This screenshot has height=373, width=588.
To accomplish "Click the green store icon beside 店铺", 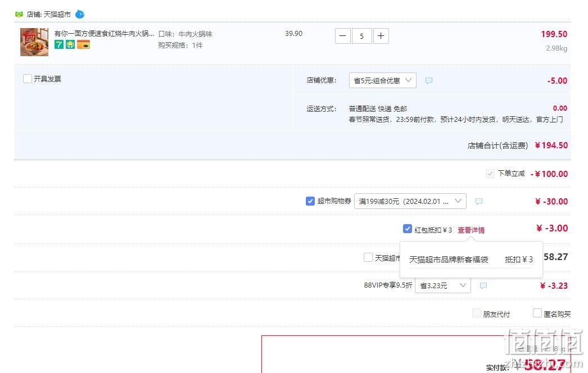I will [19, 14].
